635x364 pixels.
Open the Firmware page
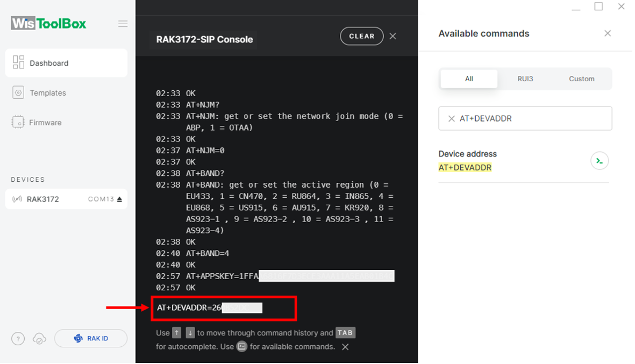click(45, 122)
